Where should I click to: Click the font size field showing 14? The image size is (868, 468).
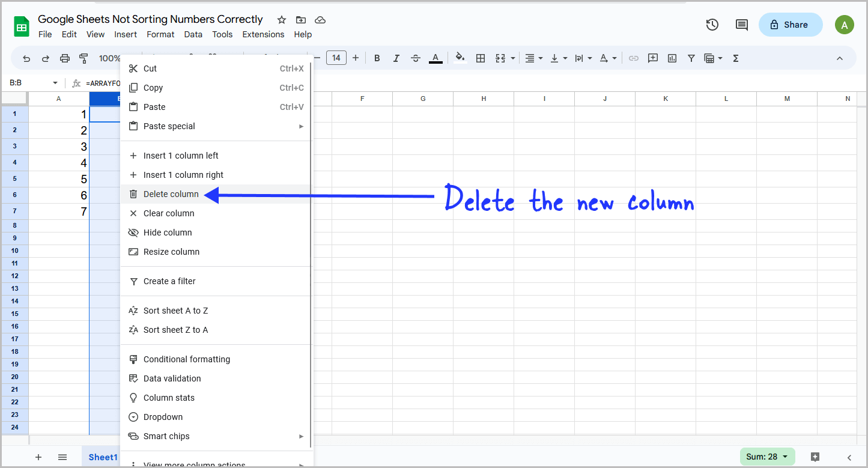pos(336,58)
